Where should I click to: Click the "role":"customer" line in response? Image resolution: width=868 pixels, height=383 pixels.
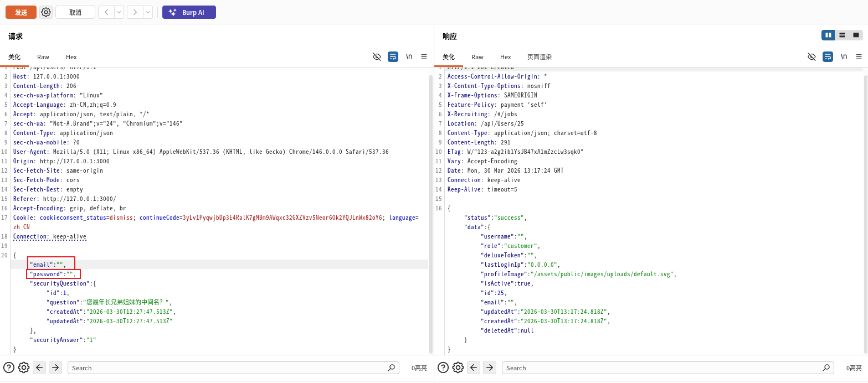click(x=510, y=246)
